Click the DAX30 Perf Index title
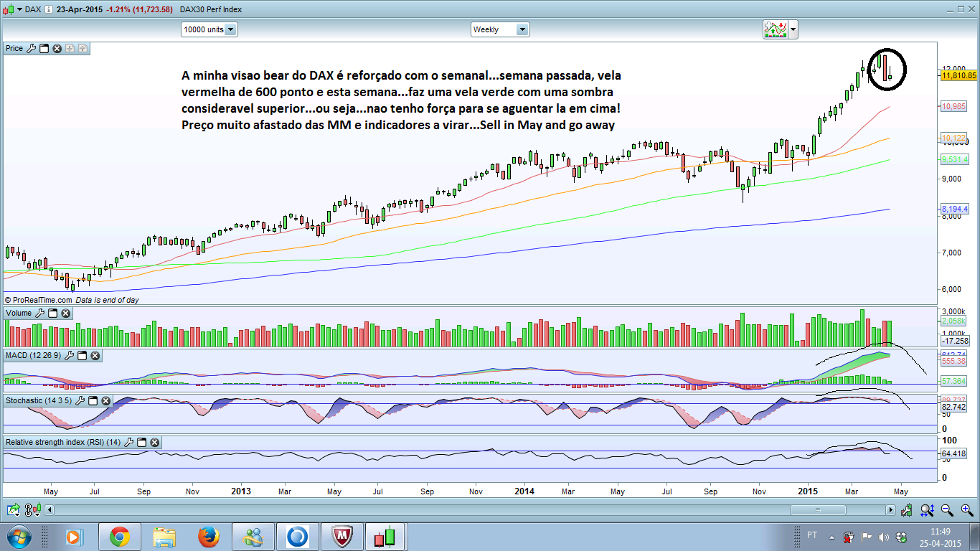The width and height of the screenshot is (980, 551). [211, 9]
